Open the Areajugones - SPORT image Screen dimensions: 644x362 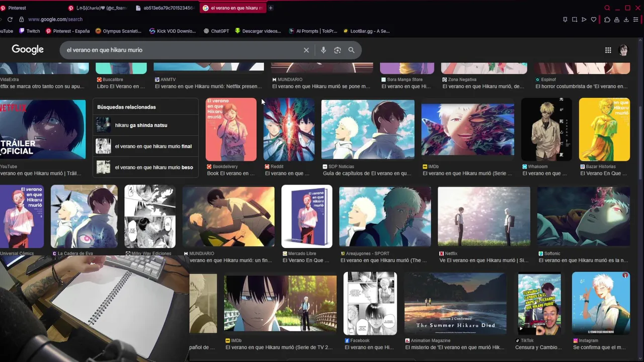[385, 216]
